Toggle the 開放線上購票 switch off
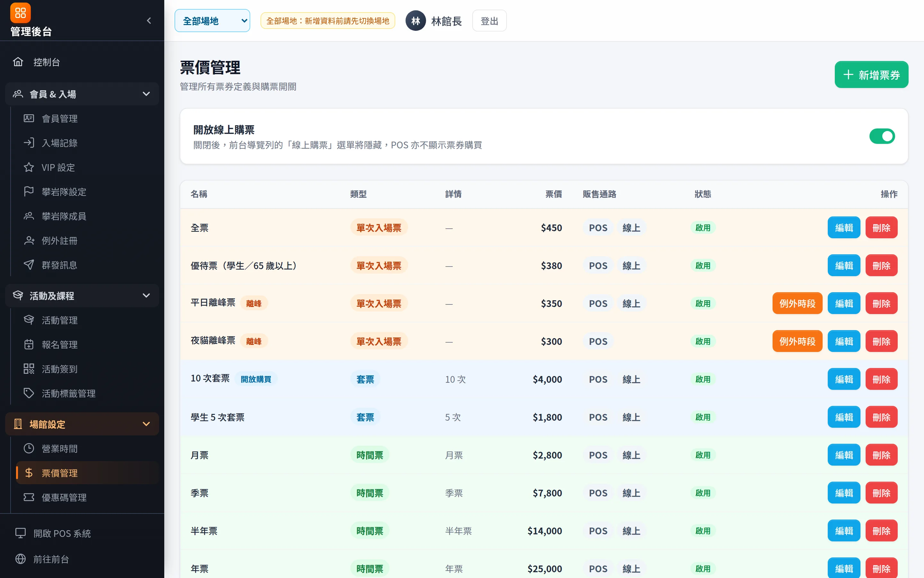924x578 pixels. click(x=882, y=136)
